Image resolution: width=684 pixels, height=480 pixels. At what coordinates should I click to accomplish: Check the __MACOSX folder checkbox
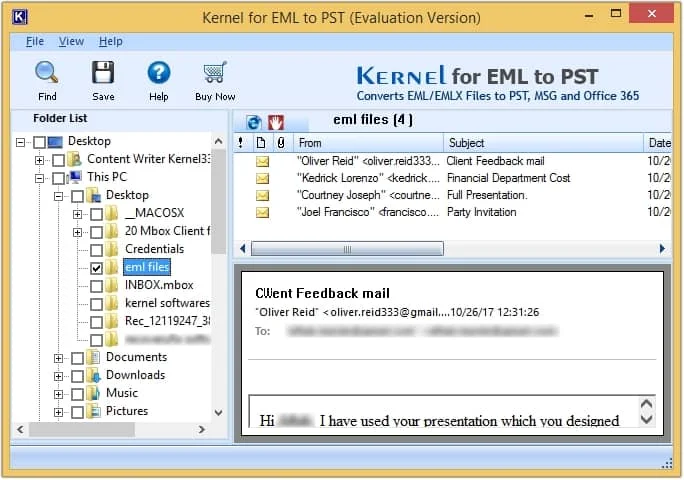coord(96,214)
